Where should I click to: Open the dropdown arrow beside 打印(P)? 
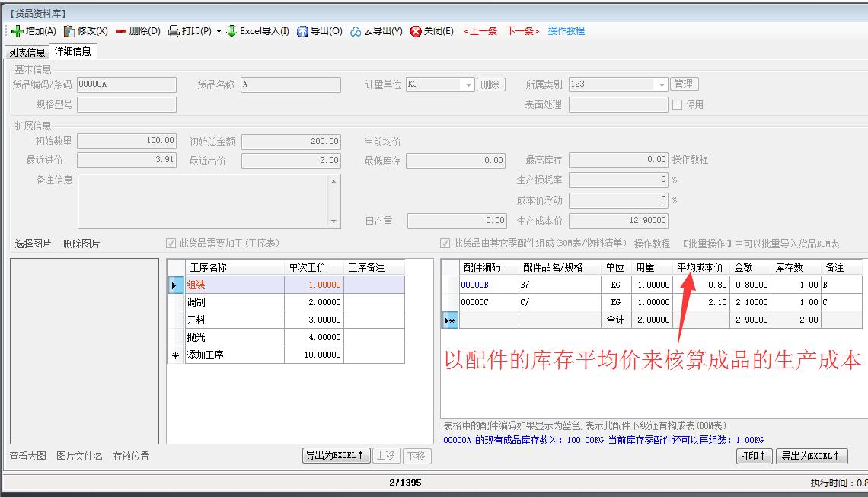219,32
